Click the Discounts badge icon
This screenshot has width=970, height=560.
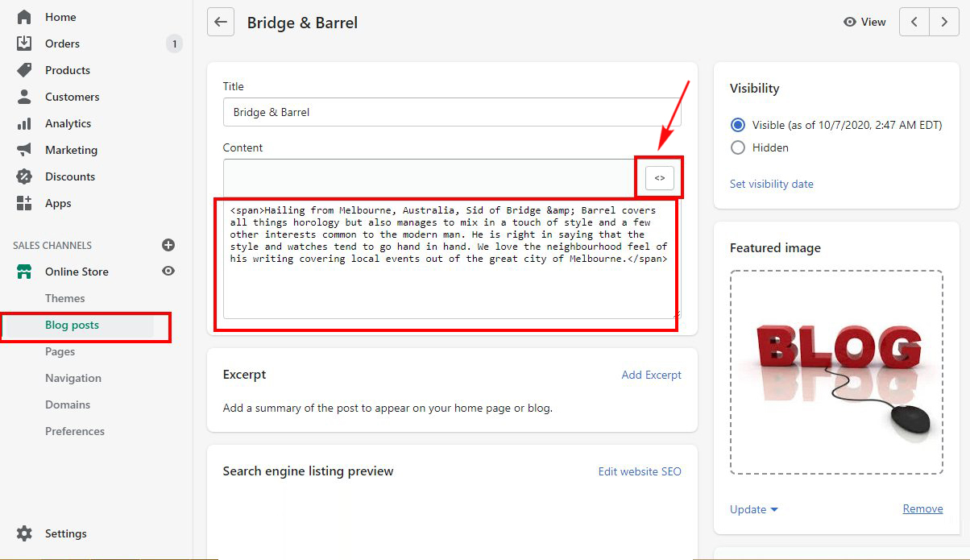tap(24, 176)
